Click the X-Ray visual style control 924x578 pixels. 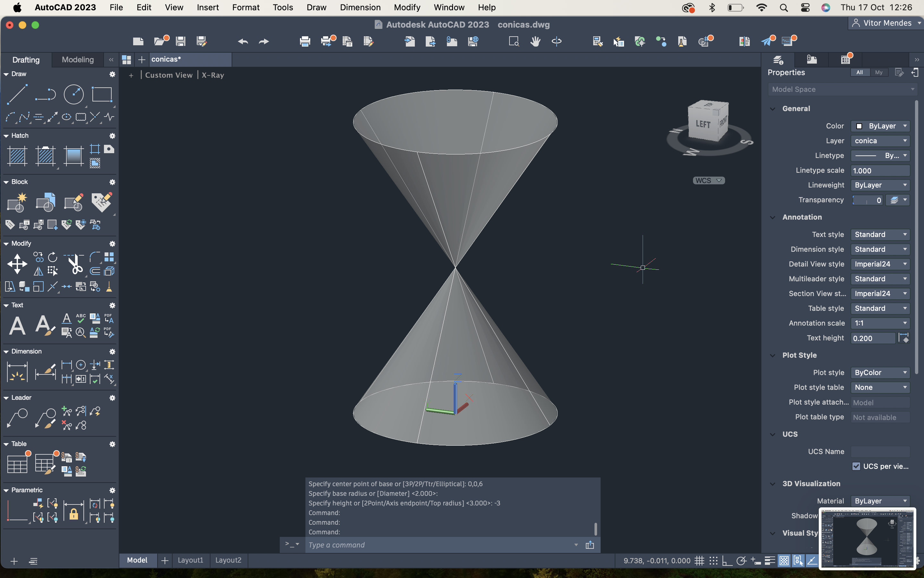click(213, 75)
